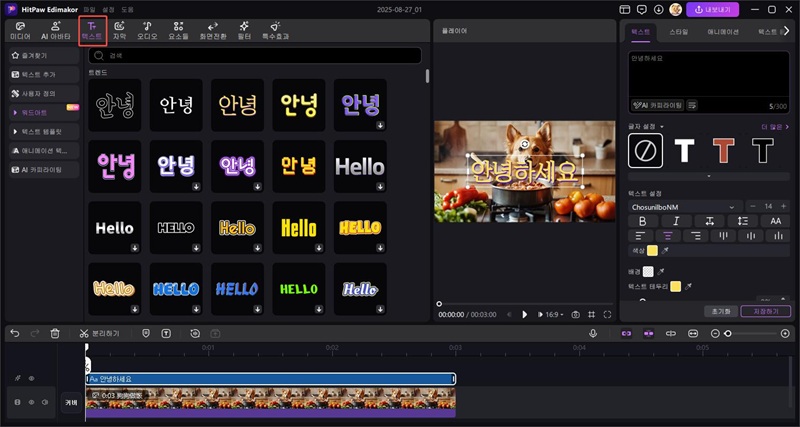
Task: Click the 저장하기 save button
Action: click(x=765, y=311)
